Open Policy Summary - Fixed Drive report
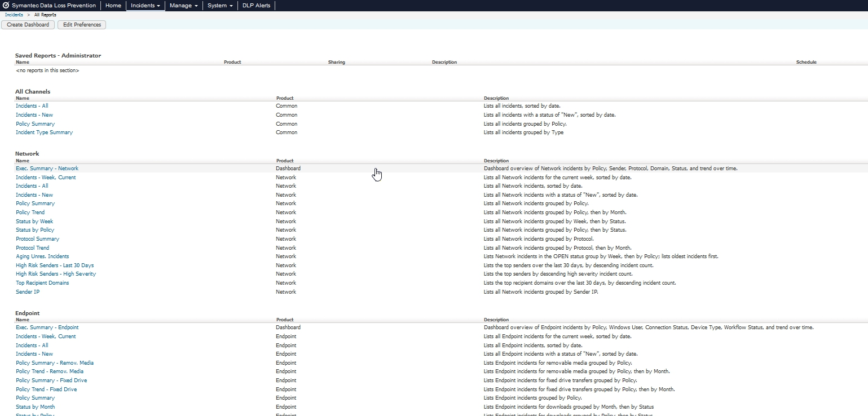This screenshot has height=416, width=868. (51, 380)
